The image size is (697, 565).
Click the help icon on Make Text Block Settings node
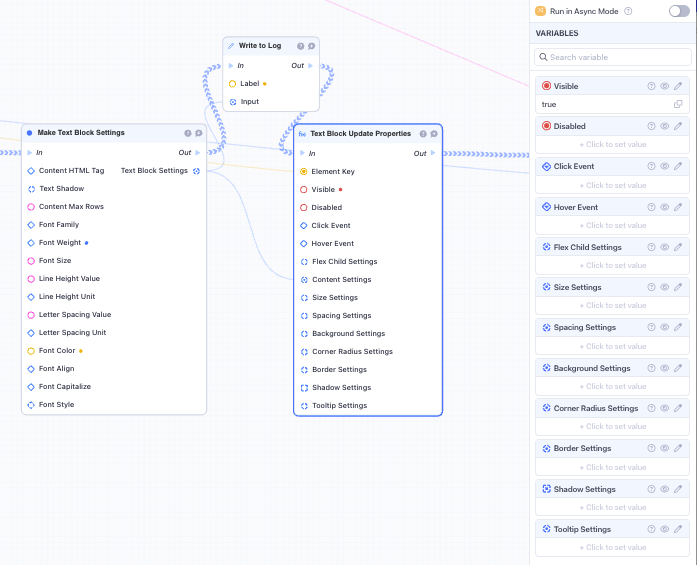tap(187, 133)
